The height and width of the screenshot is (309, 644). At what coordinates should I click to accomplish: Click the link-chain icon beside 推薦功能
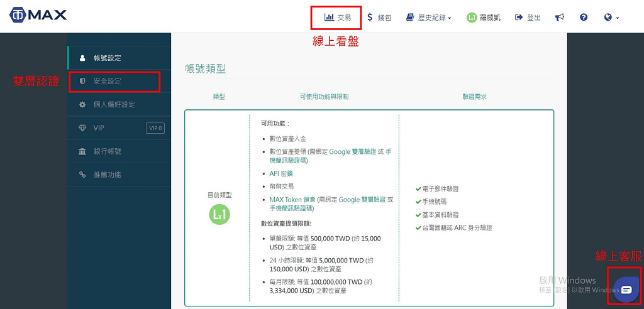[x=82, y=175]
